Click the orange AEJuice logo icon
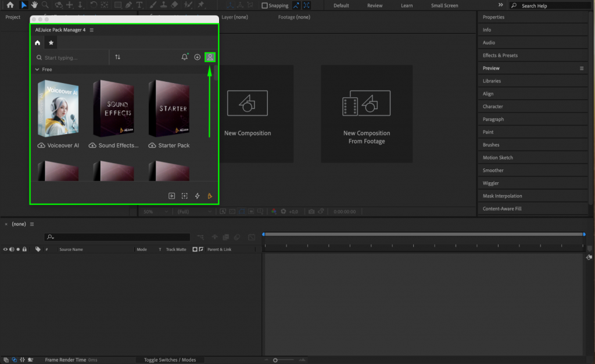The width and height of the screenshot is (595, 364). (210, 196)
